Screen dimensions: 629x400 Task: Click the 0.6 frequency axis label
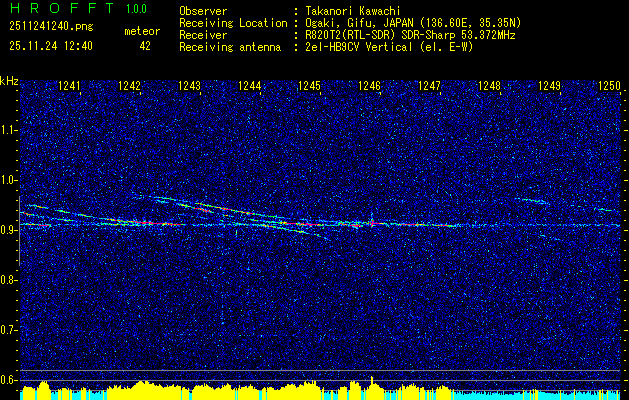pos(9,380)
